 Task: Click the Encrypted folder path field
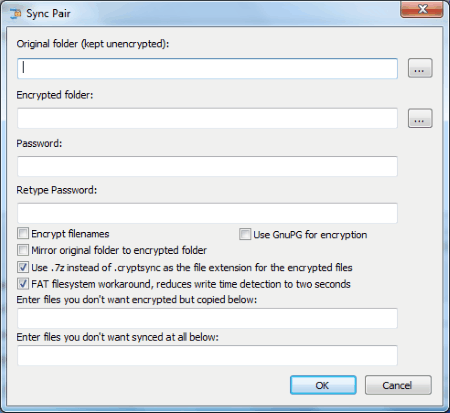tap(207, 118)
